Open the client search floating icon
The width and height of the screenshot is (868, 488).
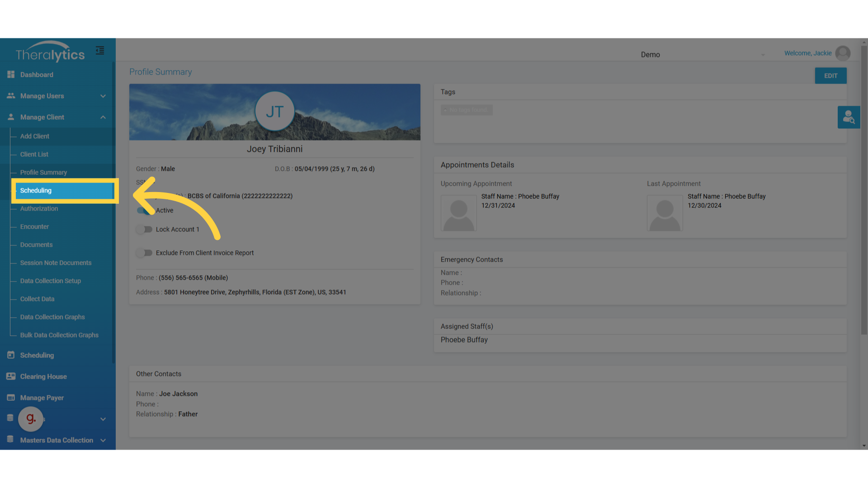tap(849, 117)
